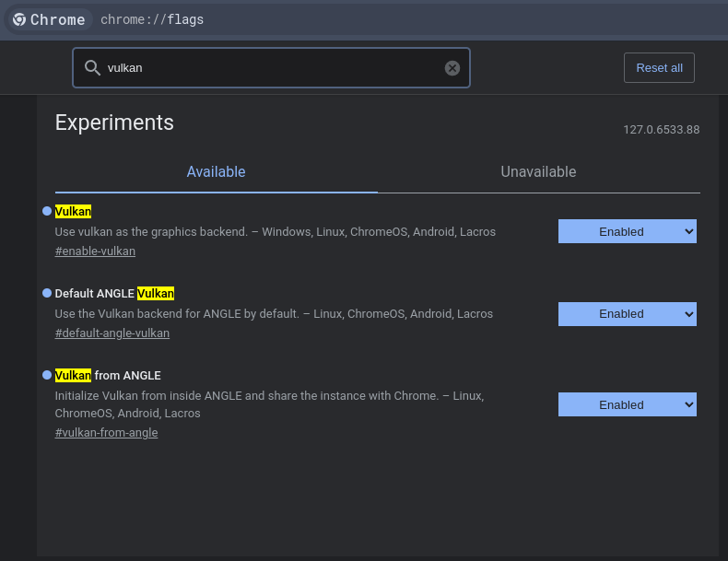Click the Experiments heading
The image size is (728, 561).
click(x=114, y=123)
